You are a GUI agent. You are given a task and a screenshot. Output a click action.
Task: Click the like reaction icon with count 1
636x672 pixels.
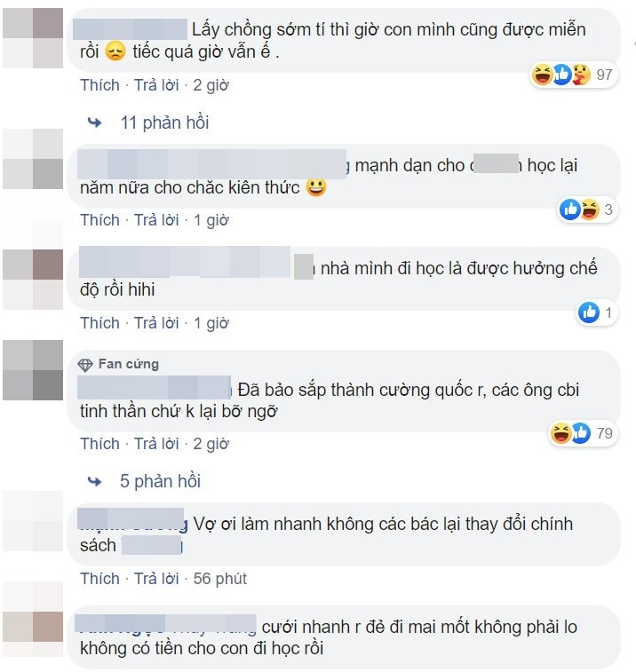[x=589, y=312]
